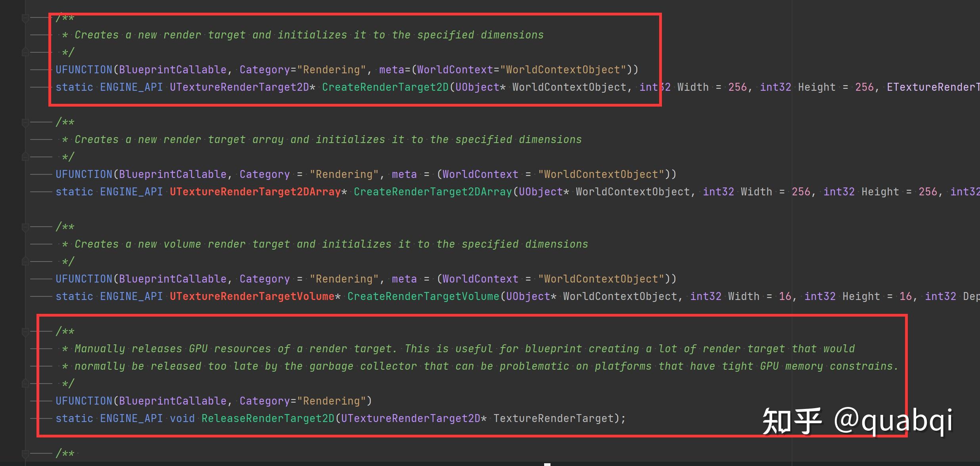Image resolution: width=980 pixels, height=466 pixels.
Task: Collapse the first render target comment fold marker
Action: point(25,18)
